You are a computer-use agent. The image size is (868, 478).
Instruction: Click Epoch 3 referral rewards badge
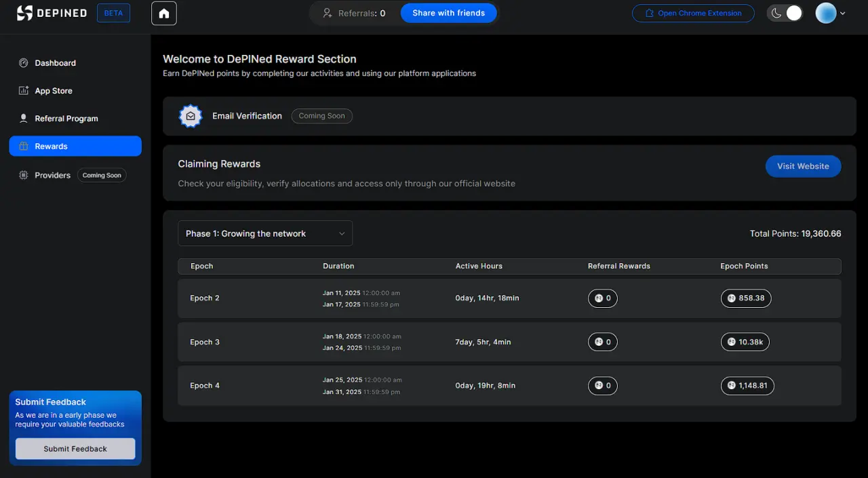[603, 342]
